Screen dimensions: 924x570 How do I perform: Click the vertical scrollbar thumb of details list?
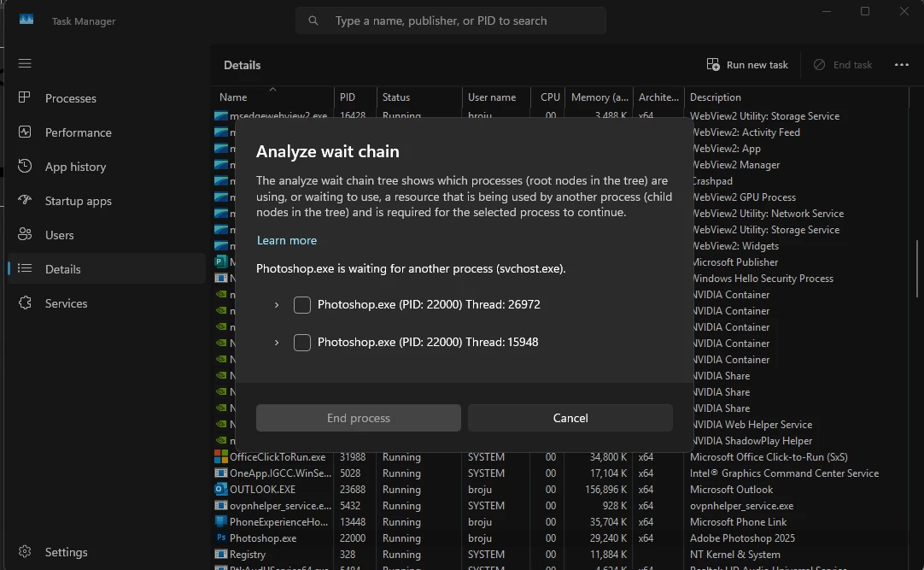(917, 268)
